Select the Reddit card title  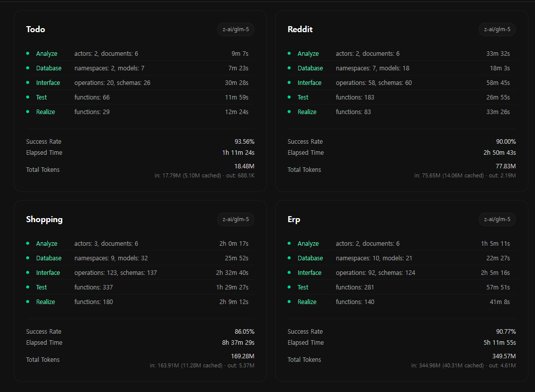point(300,29)
